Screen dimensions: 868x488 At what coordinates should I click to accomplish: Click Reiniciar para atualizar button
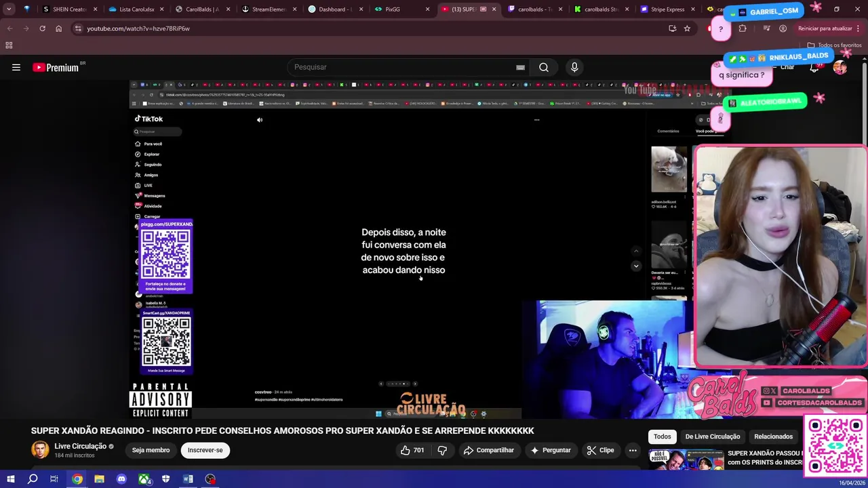click(x=825, y=28)
